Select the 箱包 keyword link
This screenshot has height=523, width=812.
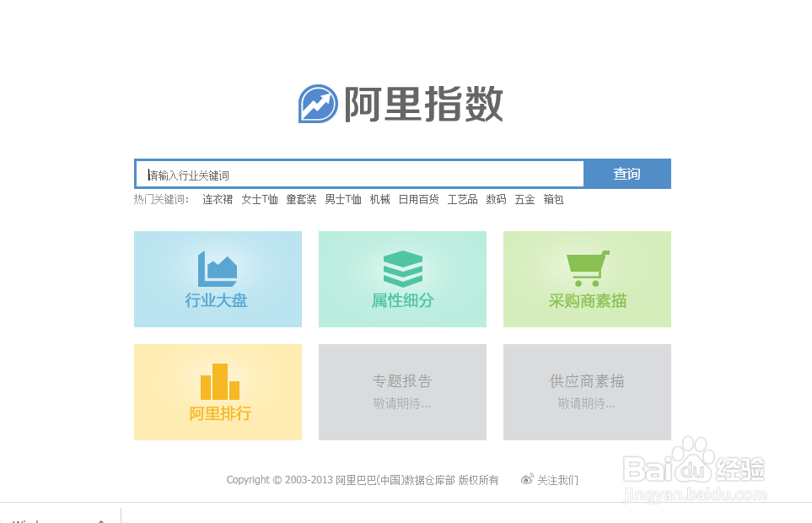[x=553, y=199]
